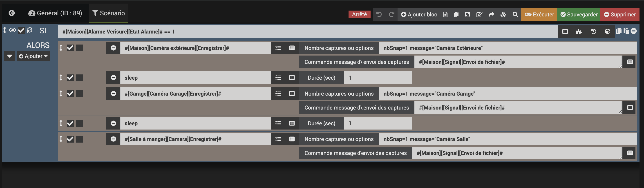Open the command picker for the Caméra Garage Signal field
Screen dimensions: 644x188
[x=630, y=108]
